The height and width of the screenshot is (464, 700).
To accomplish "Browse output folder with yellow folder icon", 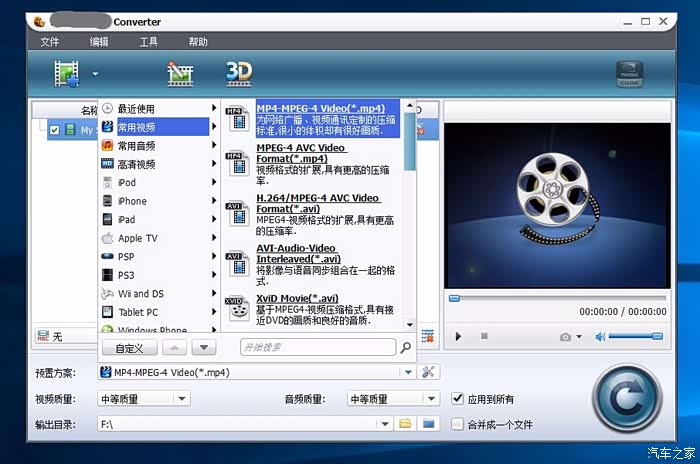I will click(x=405, y=424).
